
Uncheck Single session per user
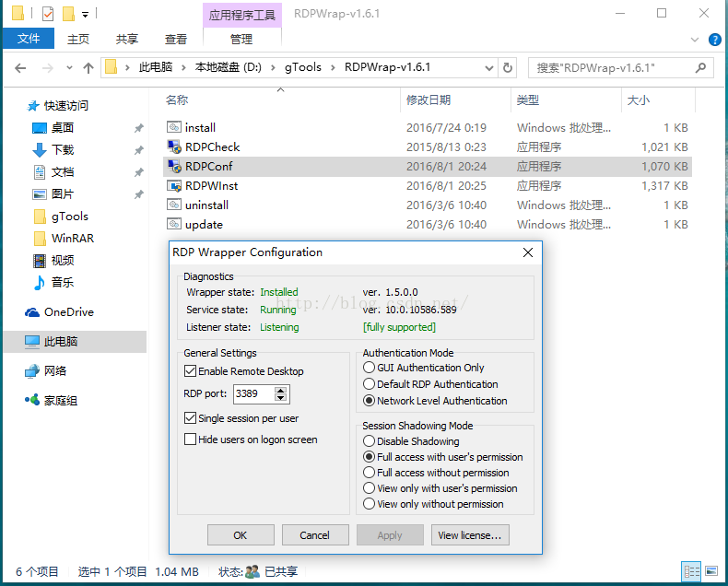tap(191, 418)
